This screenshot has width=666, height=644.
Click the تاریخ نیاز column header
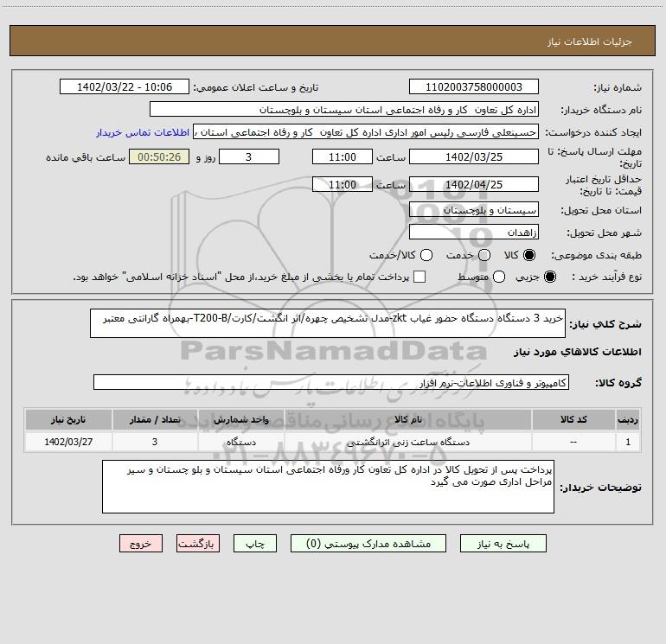(68, 419)
